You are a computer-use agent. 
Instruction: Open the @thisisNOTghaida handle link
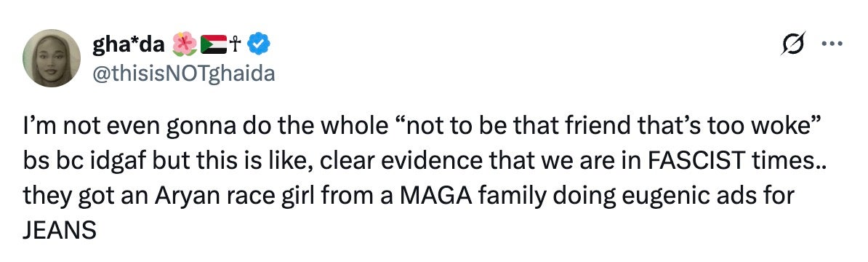[x=182, y=72]
